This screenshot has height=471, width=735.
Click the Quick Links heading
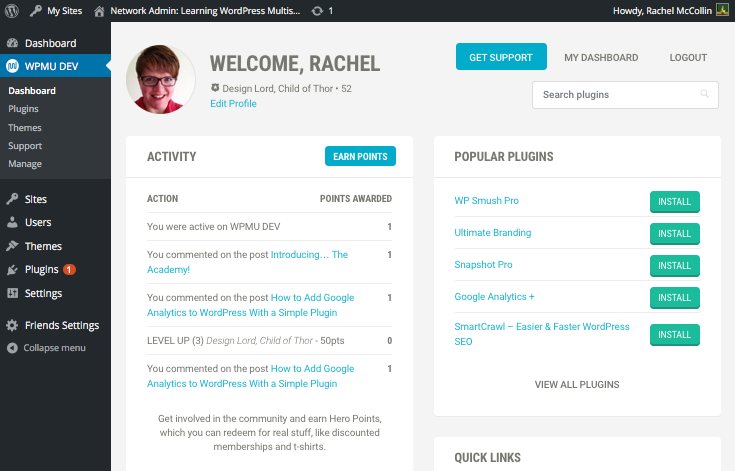click(488, 457)
